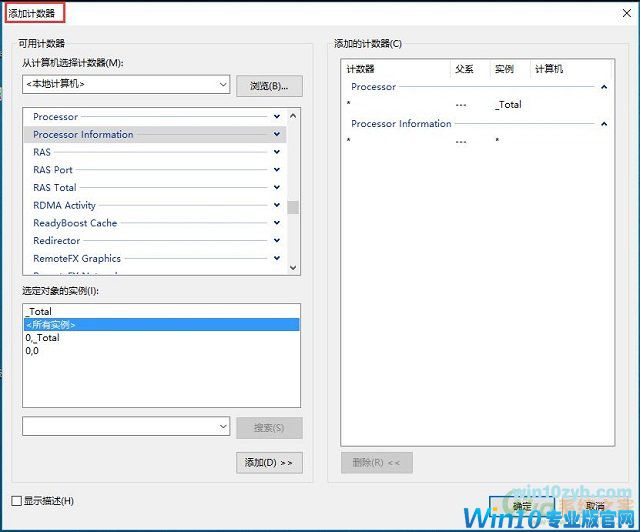The height and width of the screenshot is (532, 640).
Task: Expand the Processor counter category
Action: point(277,117)
